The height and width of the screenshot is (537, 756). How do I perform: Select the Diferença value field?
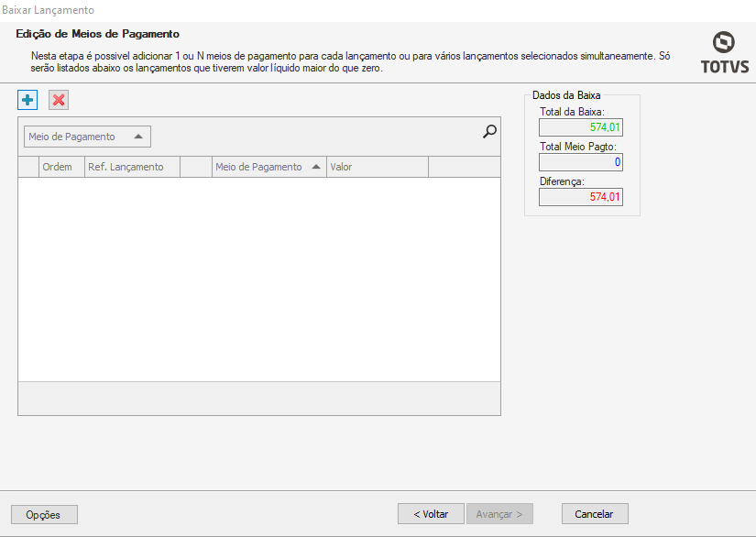click(x=580, y=197)
